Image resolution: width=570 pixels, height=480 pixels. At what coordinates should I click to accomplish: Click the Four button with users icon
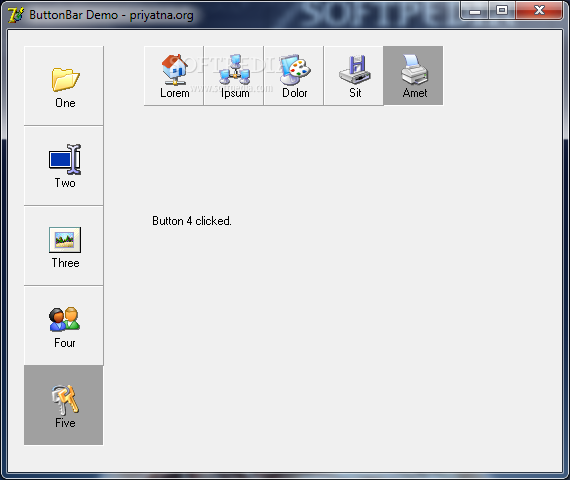pyautogui.click(x=64, y=326)
